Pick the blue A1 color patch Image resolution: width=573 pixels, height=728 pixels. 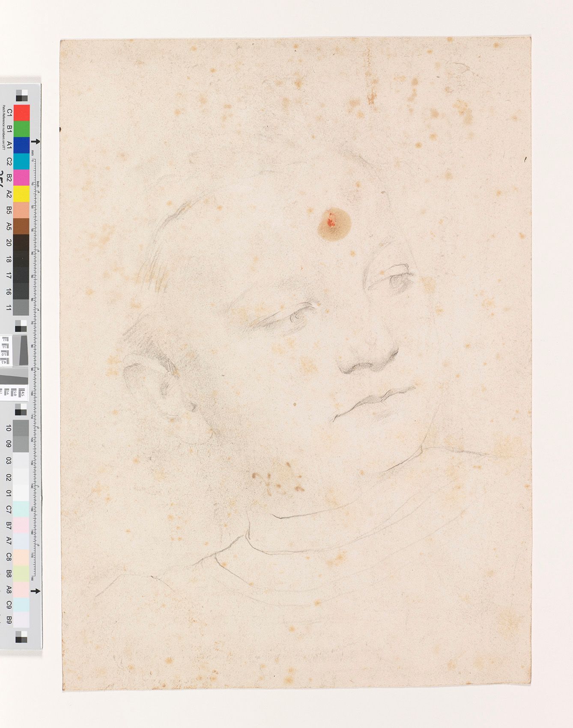point(21,145)
